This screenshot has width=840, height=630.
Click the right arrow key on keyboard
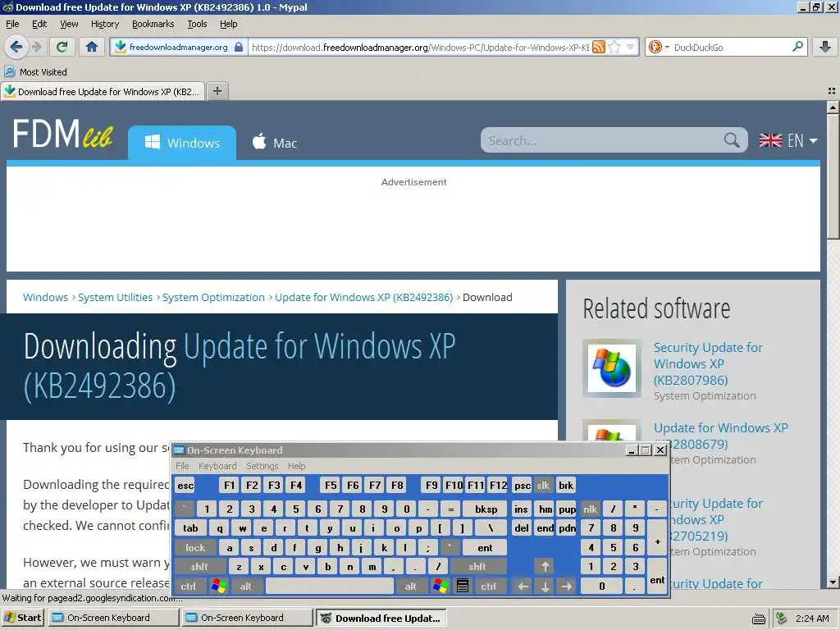tap(567, 586)
